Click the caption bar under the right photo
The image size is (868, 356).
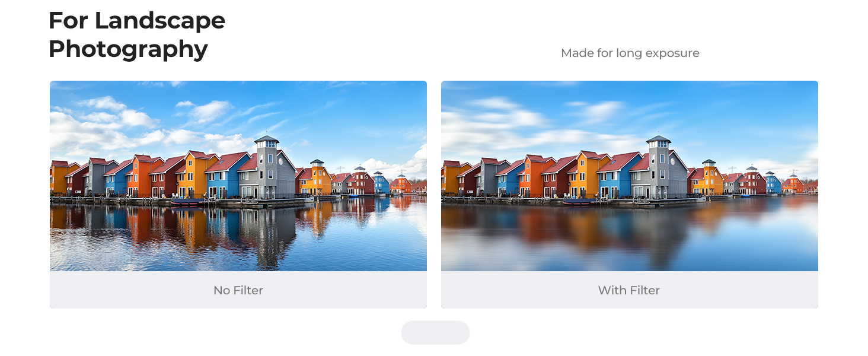click(630, 290)
